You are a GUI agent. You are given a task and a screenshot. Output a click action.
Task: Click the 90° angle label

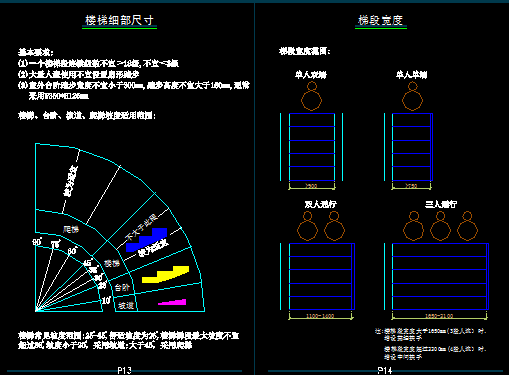(37, 242)
